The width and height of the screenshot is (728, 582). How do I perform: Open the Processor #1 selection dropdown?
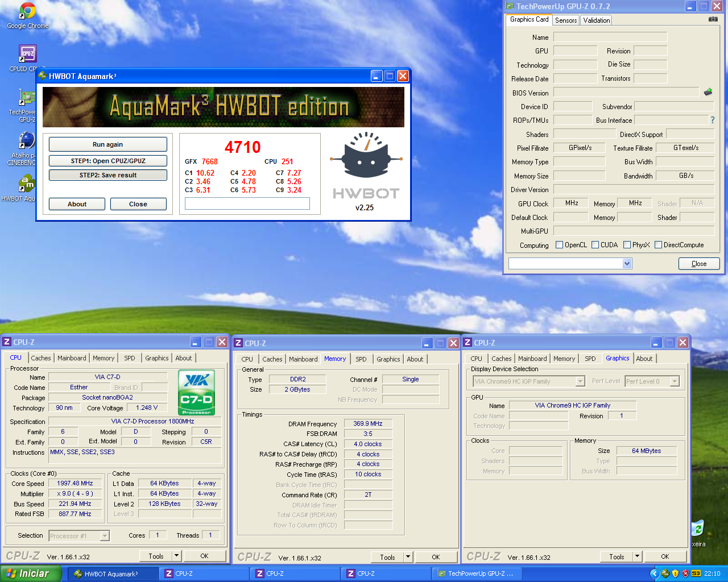point(104,535)
